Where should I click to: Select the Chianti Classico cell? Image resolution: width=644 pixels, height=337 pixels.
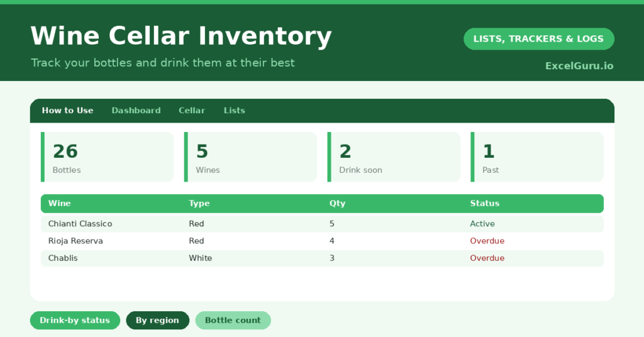pos(80,224)
